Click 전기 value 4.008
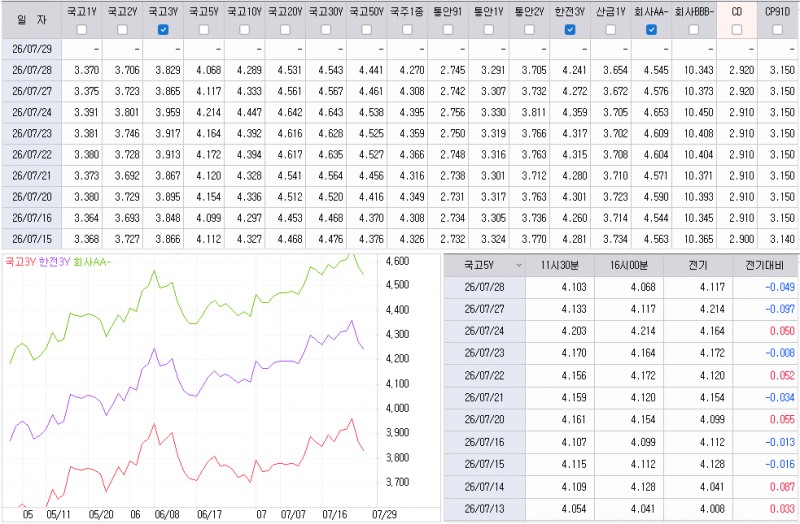Image resolution: width=800 pixels, height=524 pixels. (x=712, y=509)
